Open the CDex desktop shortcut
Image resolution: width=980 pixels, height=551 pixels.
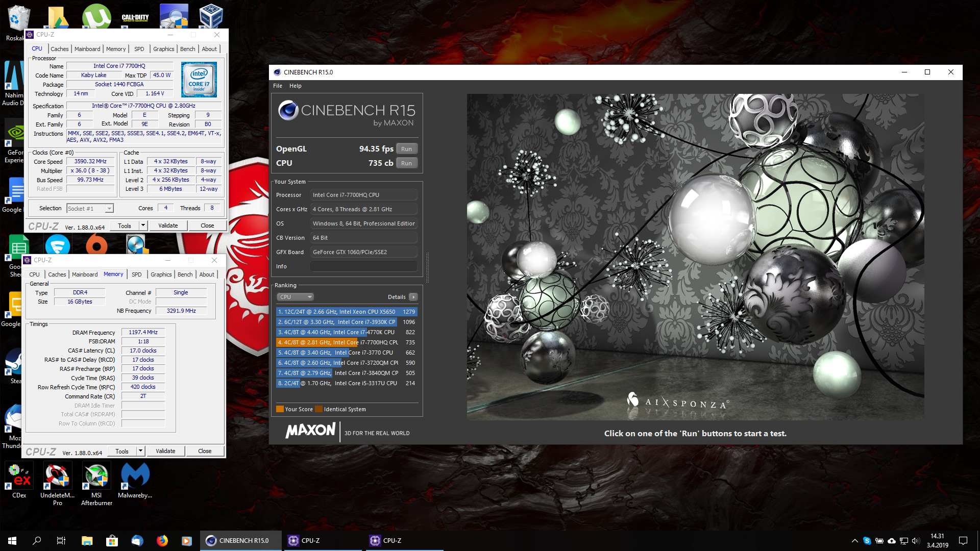pyautogui.click(x=19, y=480)
